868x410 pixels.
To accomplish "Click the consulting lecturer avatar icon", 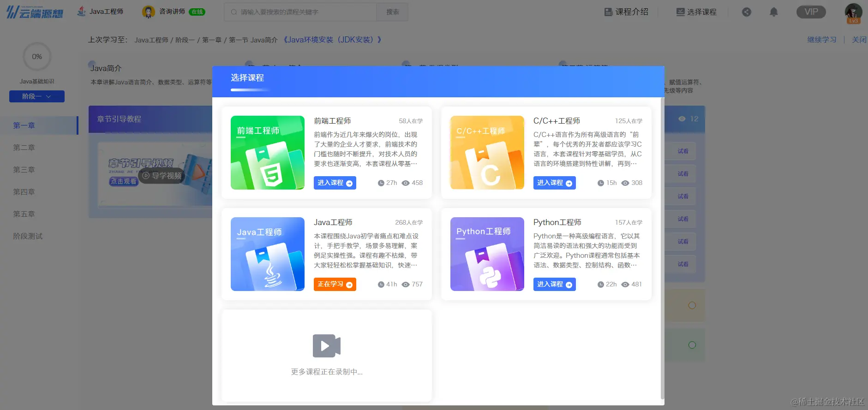I will click(148, 12).
